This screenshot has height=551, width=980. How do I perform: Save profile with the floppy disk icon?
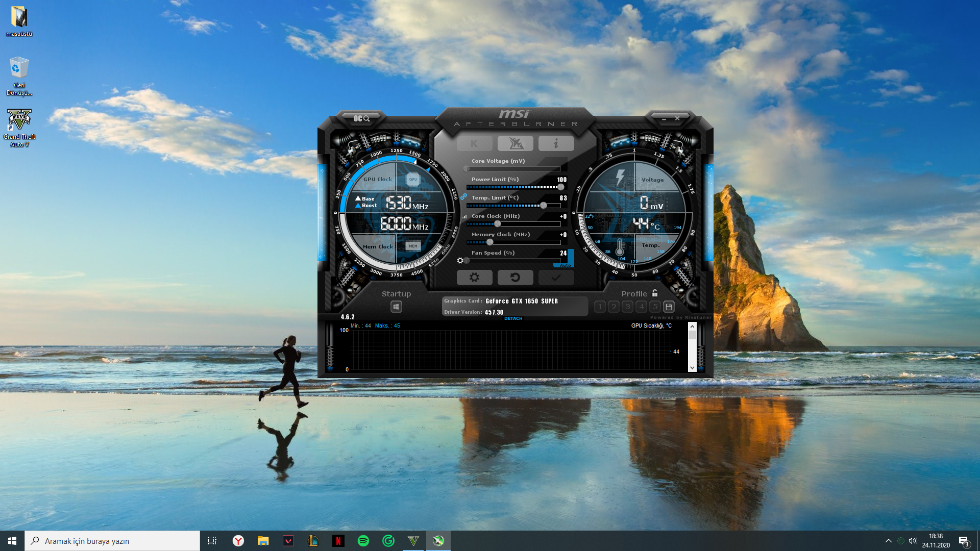click(x=669, y=307)
